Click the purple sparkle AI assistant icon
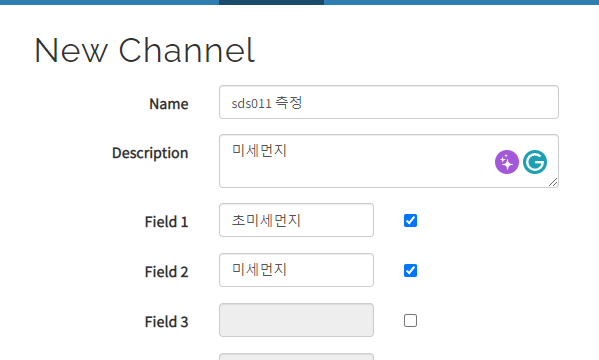The image size is (599, 360). point(507,162)
